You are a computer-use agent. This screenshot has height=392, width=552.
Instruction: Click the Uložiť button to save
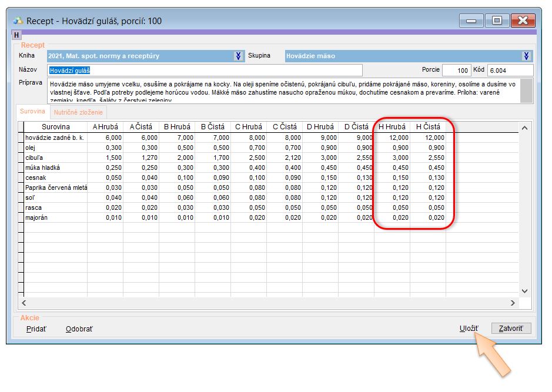pos(469,329)
